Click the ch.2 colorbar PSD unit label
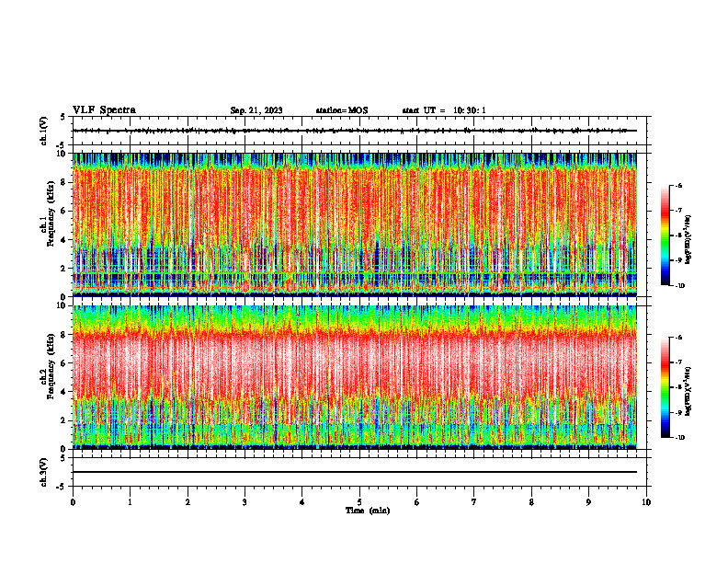 tap(688, 391)
